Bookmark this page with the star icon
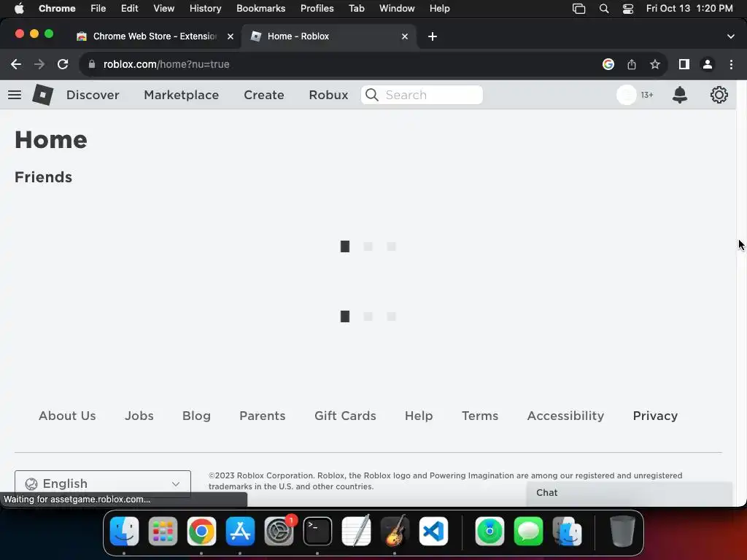This screenshot has height=560, width=747. click(x=655, y=64)
